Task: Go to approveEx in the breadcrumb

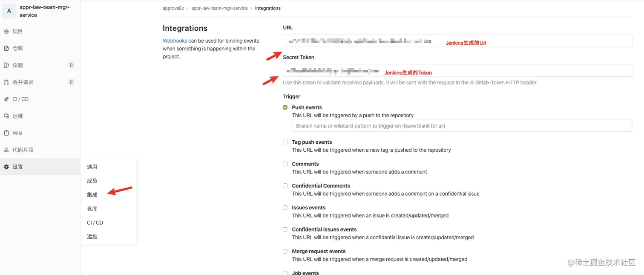Action: (x=173, y=8)
